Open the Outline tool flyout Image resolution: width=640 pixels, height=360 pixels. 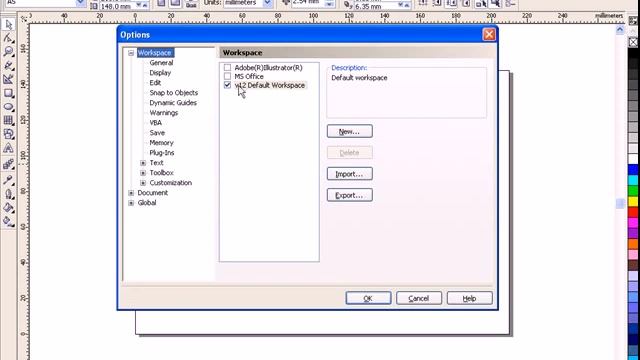[x=8, y=194]
